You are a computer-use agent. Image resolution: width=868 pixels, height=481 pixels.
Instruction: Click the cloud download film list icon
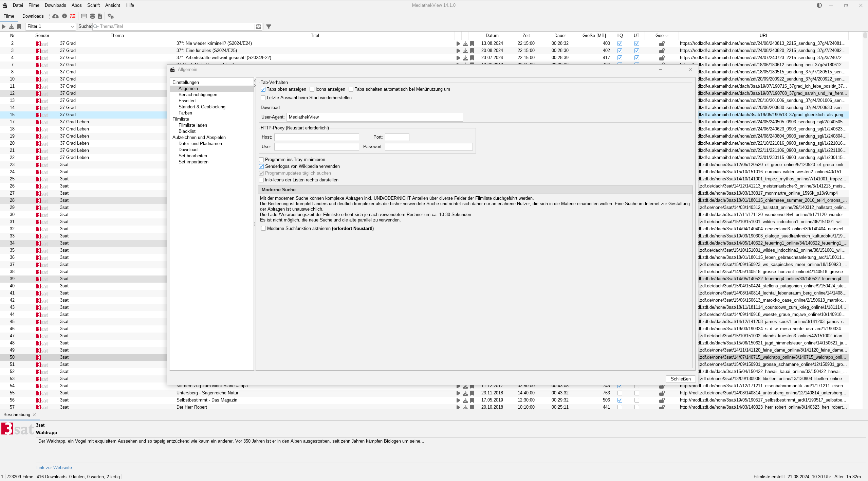click(56, 16)
